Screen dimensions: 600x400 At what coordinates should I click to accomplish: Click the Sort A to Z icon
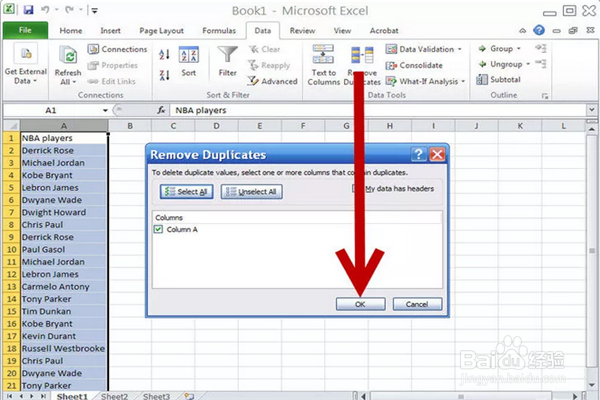pyautogui.click(x=164, y=55)
